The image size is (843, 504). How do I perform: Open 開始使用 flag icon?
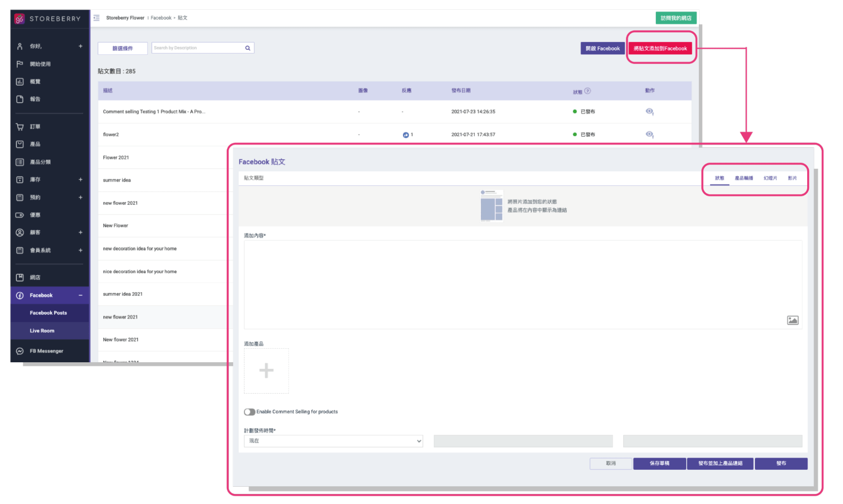click(19, 64)
